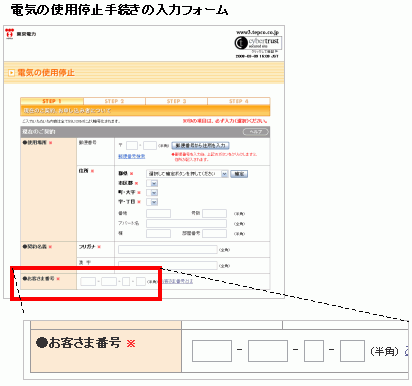Click the 郵便番号から住所を入力 button

pos(200,146)
